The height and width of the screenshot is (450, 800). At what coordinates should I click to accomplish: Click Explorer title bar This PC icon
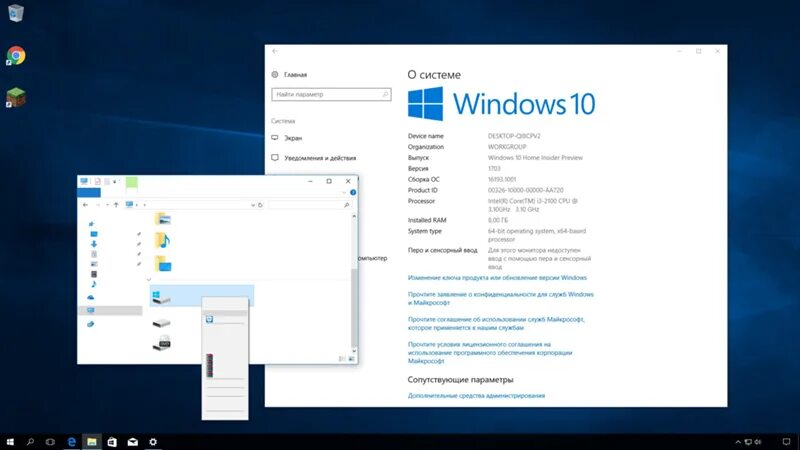point(84,181)
